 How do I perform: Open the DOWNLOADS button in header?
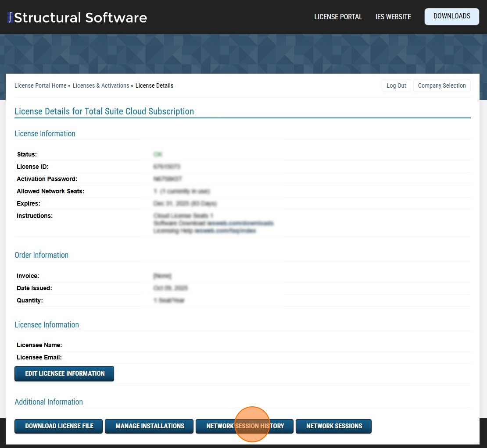click(451, 17)
